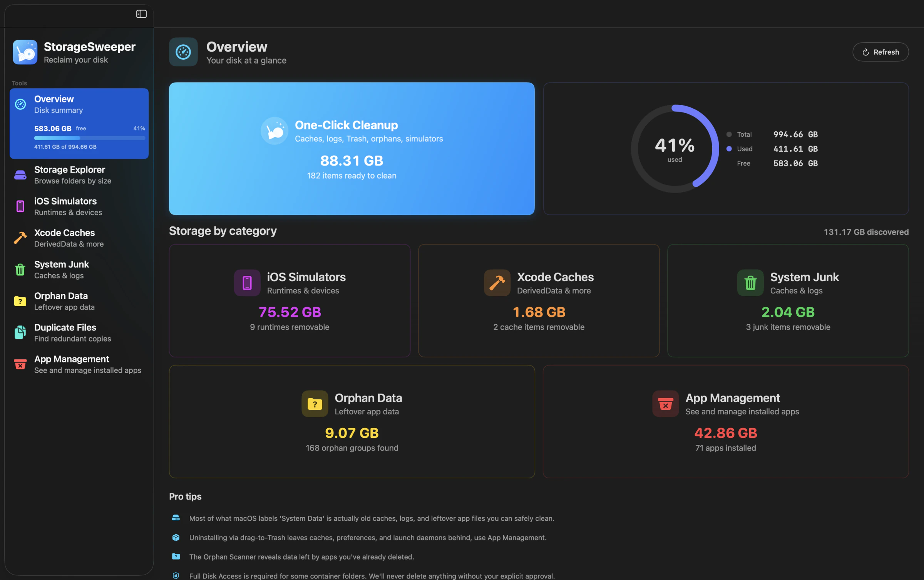924x580 pixels.
Task: Start One-Click Cleanup of 88.31 GB
Action: pos(352,149)
